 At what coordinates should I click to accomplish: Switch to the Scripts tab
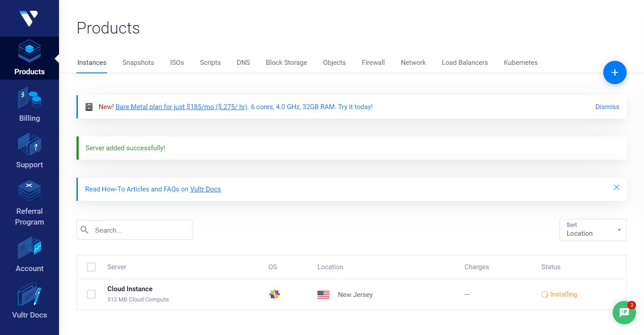click(x=210, y=63)
